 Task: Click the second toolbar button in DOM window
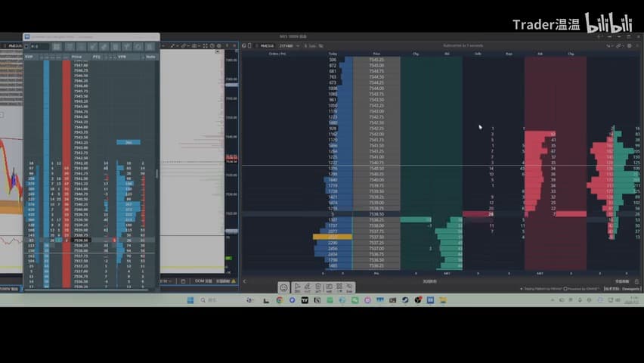click(70, 46)
